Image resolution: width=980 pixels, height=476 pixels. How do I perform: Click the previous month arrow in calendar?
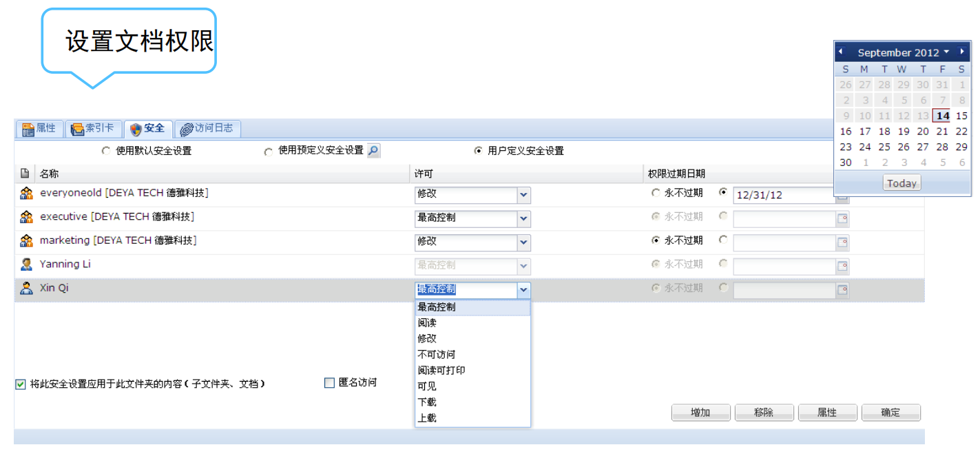(x=840, y=52)
